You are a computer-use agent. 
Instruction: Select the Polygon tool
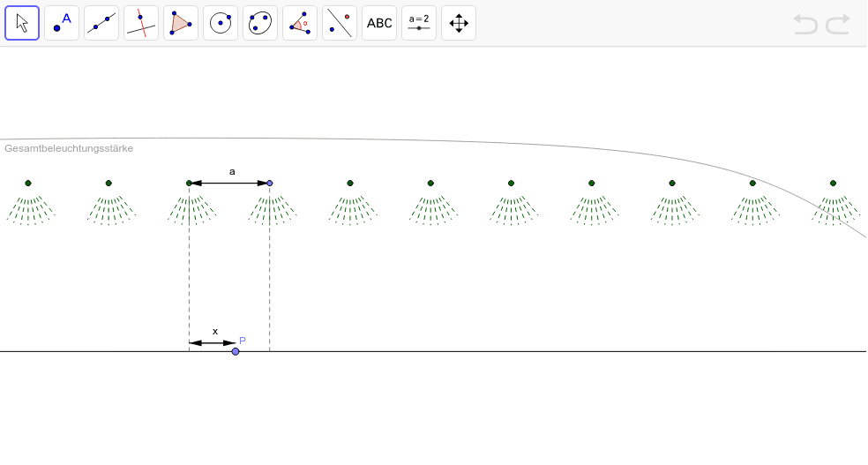point(181,23)
